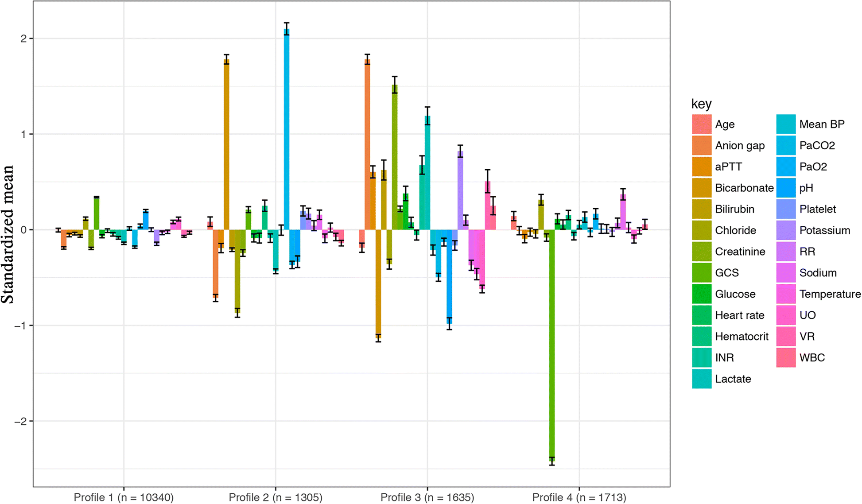Image resolution: width=862 pixels, height=504 pixels.
Task: Click the y-axis tick label '1'
Action: click(24, 134)
